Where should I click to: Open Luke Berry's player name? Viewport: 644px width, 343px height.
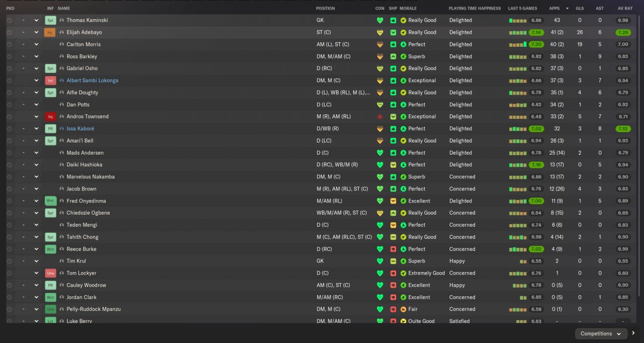[x=79, y=321]
